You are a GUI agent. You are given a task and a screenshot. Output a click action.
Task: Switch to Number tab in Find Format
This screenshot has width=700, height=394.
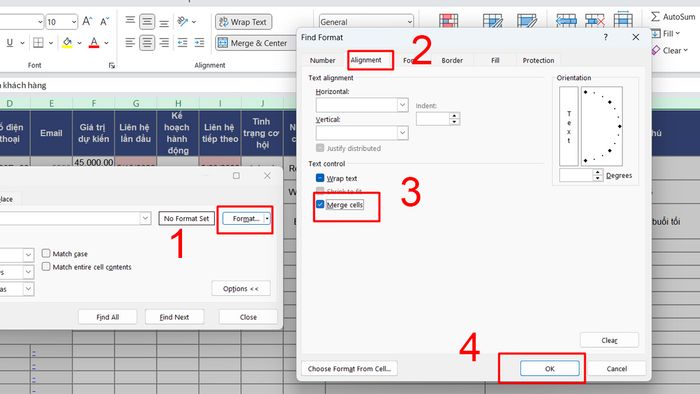tap(322, 60)
